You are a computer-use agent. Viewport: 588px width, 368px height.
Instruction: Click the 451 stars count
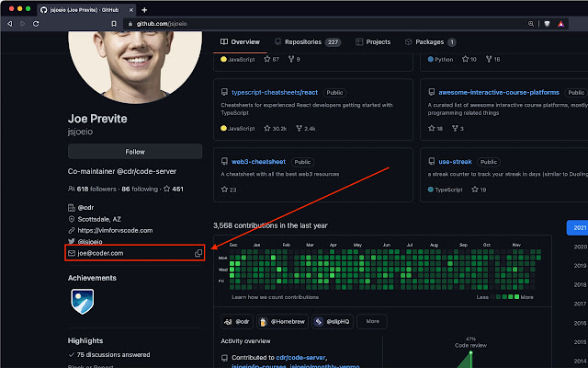click(x=174, y=189)
